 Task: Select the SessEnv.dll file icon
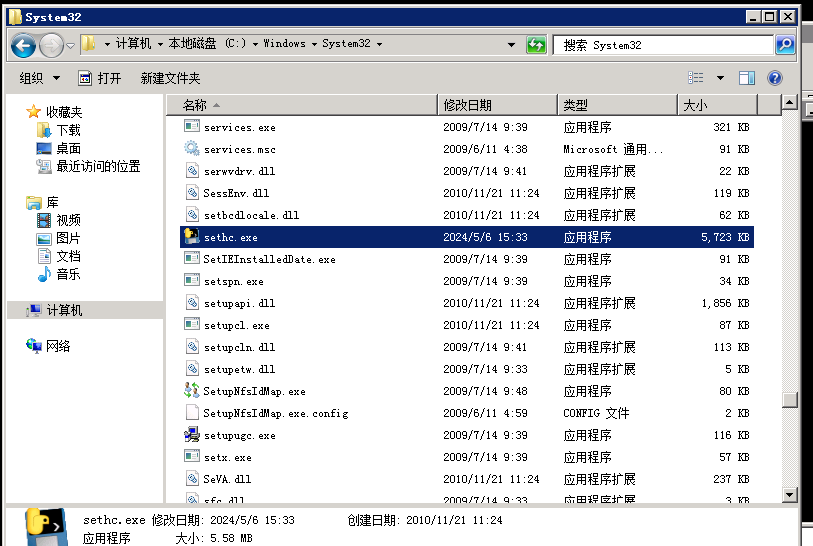192,192
